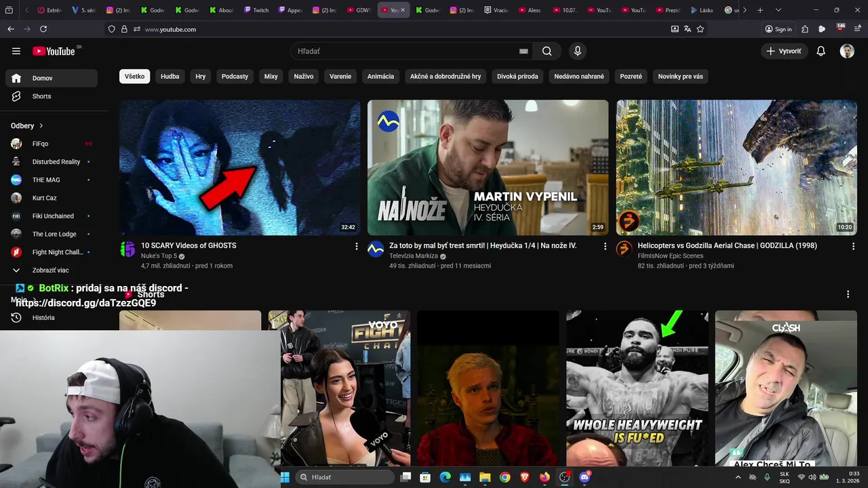The height and width of the screenshot is (488, 868).
Task: Open FiFqo subscription channel
Action: [52, 144]
